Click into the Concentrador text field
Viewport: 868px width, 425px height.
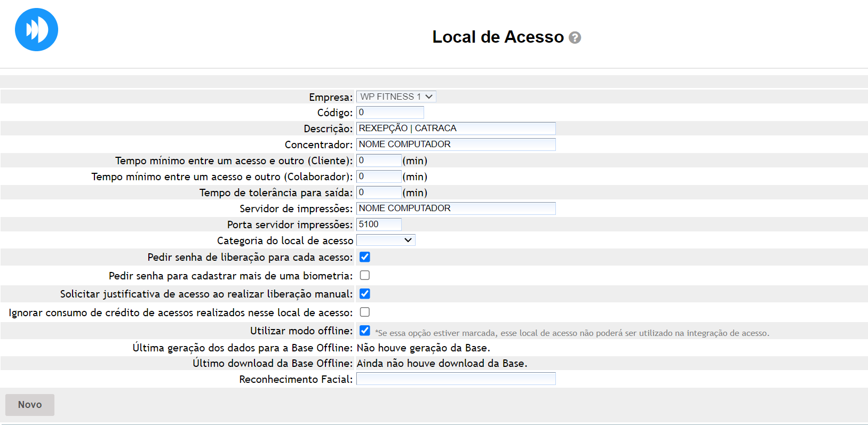click(456, 145)
